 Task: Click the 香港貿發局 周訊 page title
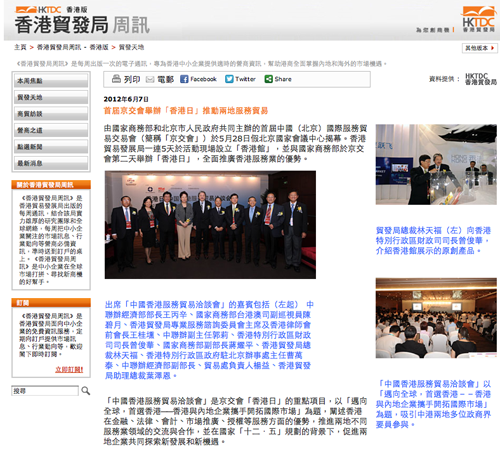(x=82, y=25)
